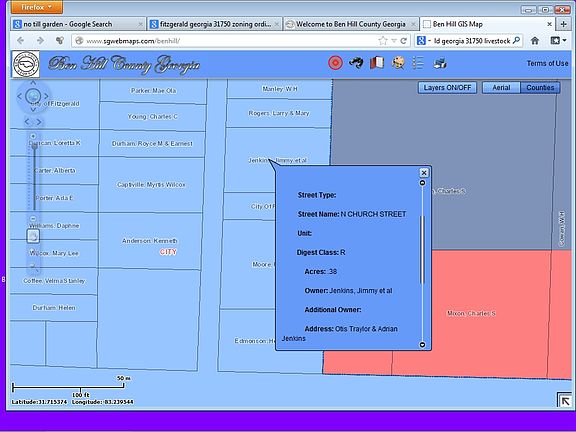The height and width of the screenshot is (432, 576).
Task: Open Terms of Use link
Action: point(547,63)
